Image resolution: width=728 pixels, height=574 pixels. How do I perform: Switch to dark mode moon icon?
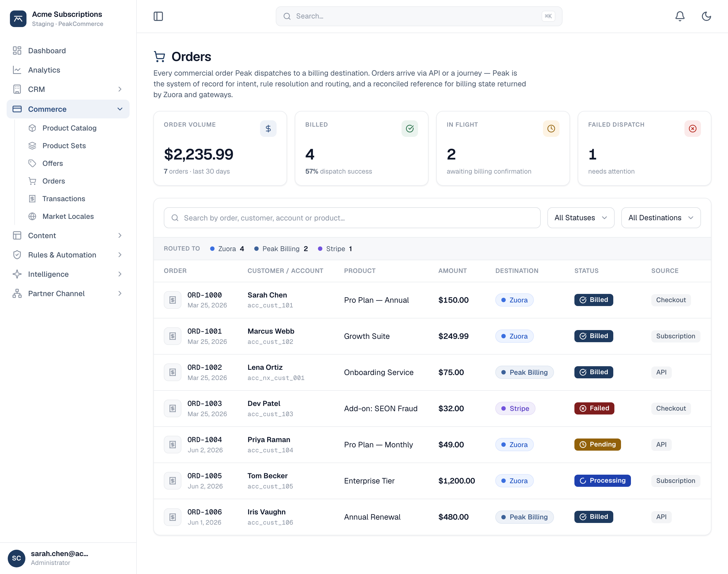tap(706, 16)
